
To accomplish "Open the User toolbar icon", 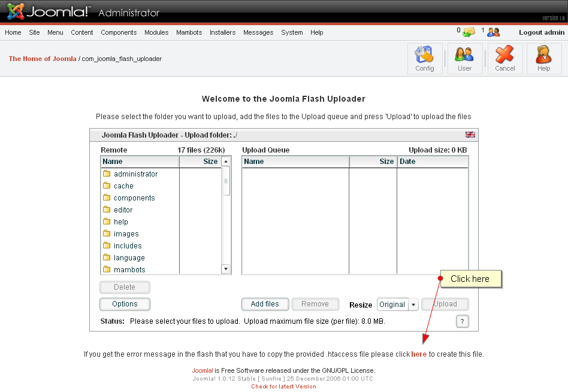I will pos(465,59).
